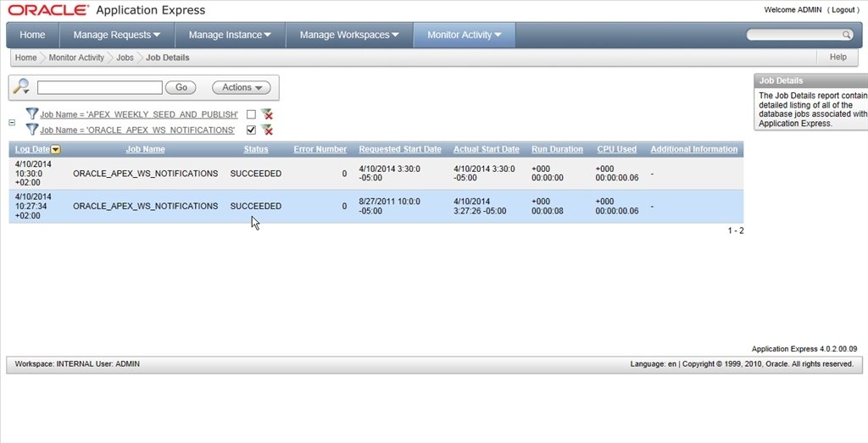This screenshot has height=443, width=868.
Task: Collapse the filter list with minus icon
Action: coord(12,122)
